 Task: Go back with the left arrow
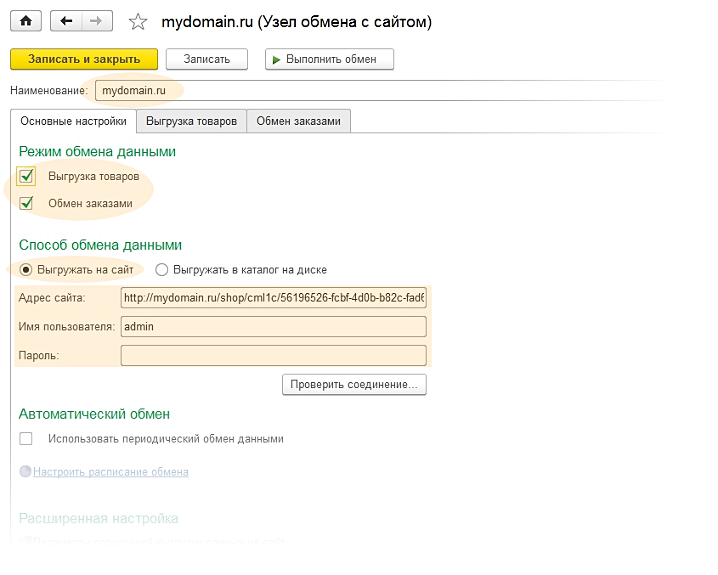click(x=66, y=21)
